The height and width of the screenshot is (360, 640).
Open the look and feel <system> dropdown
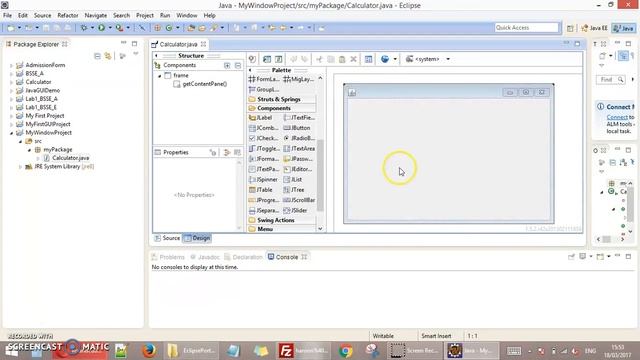448,59
